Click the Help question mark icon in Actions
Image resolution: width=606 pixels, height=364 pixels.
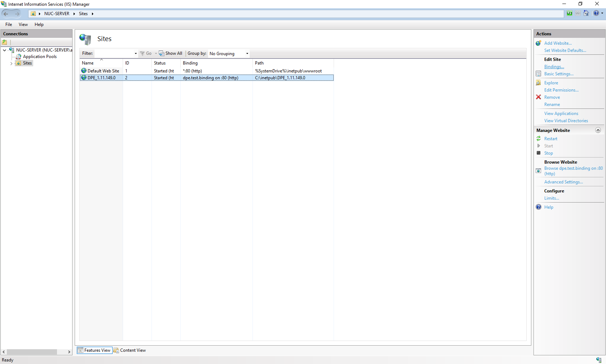tap(539, 207)
